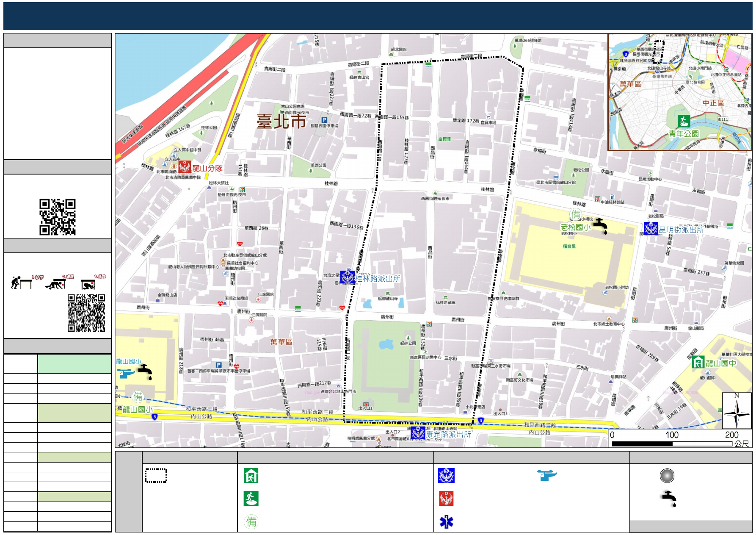Click the parking P icon near 華西街觀光夜市
Viewport: 756px width, 535px height.
[x=324, y=120]
